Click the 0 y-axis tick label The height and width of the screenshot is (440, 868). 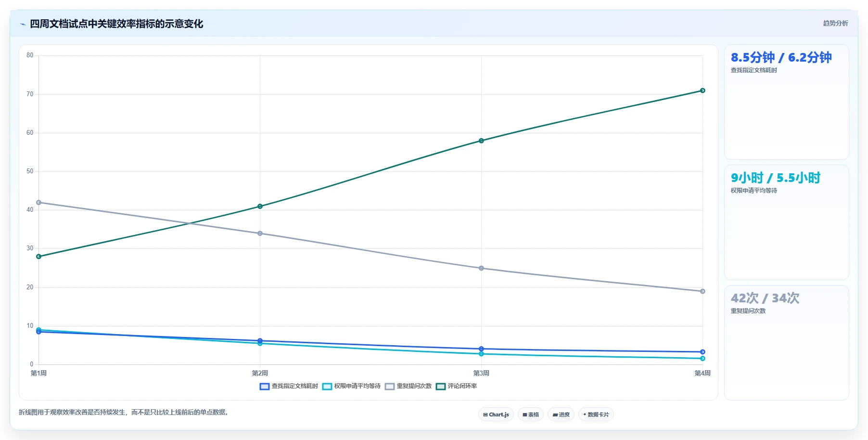[32, 364]
